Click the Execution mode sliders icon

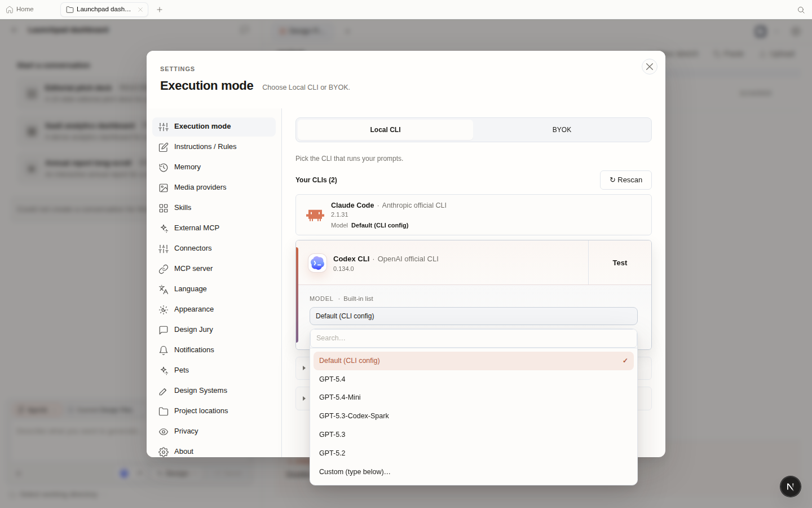pos(164,127)
